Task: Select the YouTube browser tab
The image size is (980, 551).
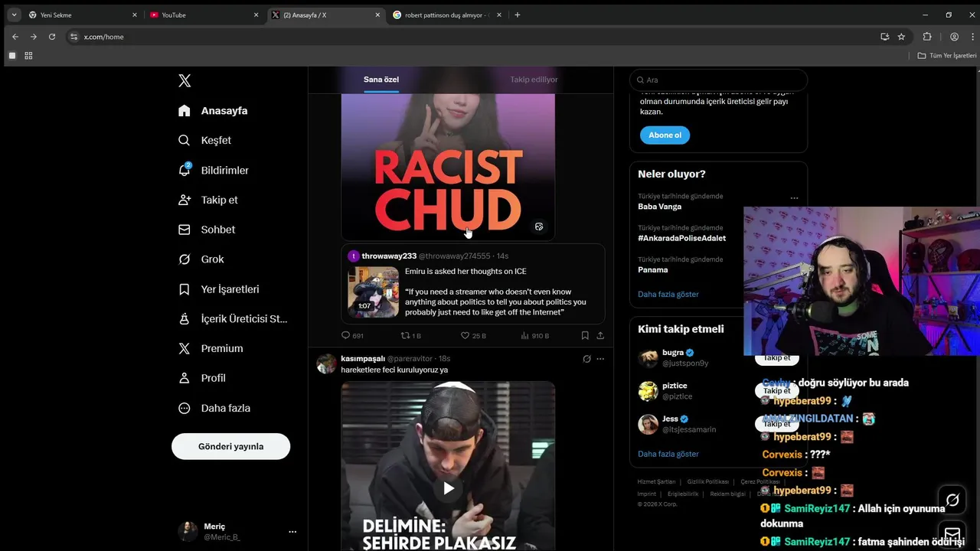Action: (x=204, y=15)
